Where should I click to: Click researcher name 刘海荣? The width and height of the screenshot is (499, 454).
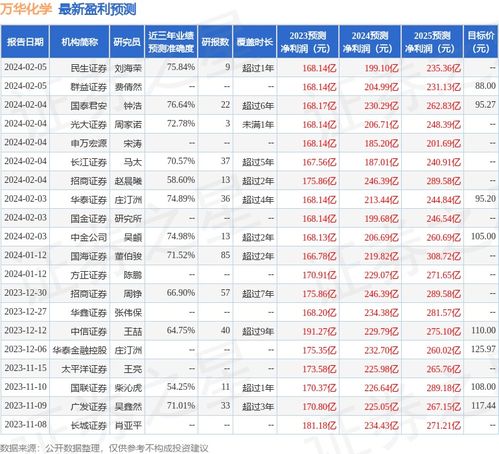pos(128,68)
